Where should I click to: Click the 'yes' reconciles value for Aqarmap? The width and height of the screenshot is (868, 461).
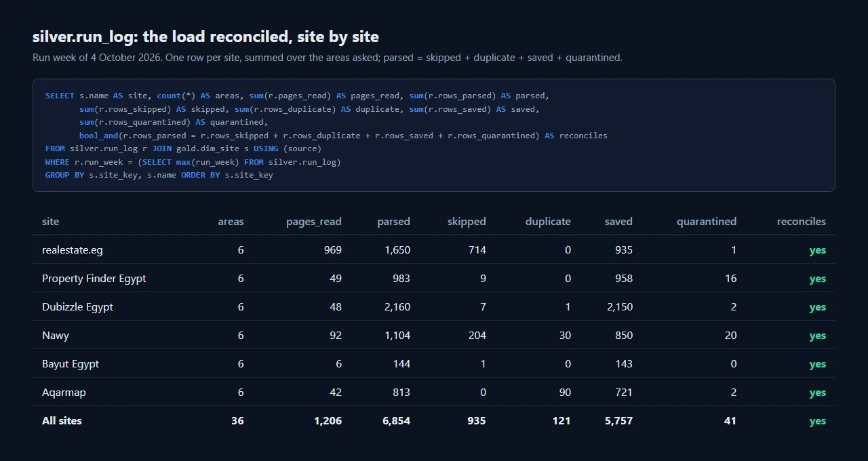coord(818,393)
